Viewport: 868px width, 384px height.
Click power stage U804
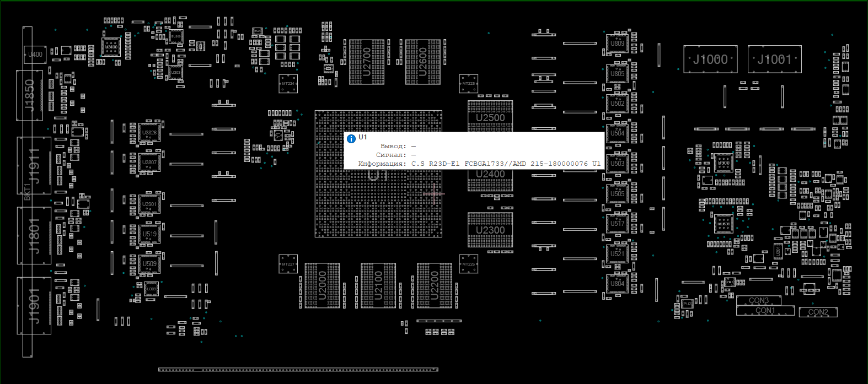617,284
